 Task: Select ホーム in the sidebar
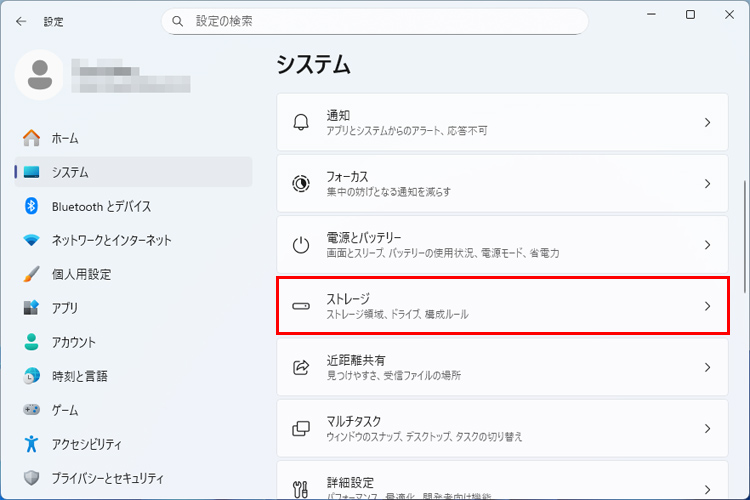click(x=65, y=138)
